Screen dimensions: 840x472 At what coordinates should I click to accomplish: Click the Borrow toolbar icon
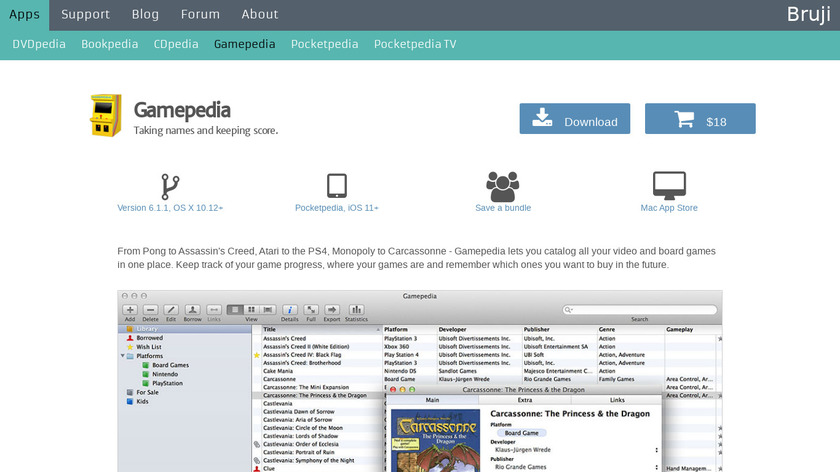(192, 310)
